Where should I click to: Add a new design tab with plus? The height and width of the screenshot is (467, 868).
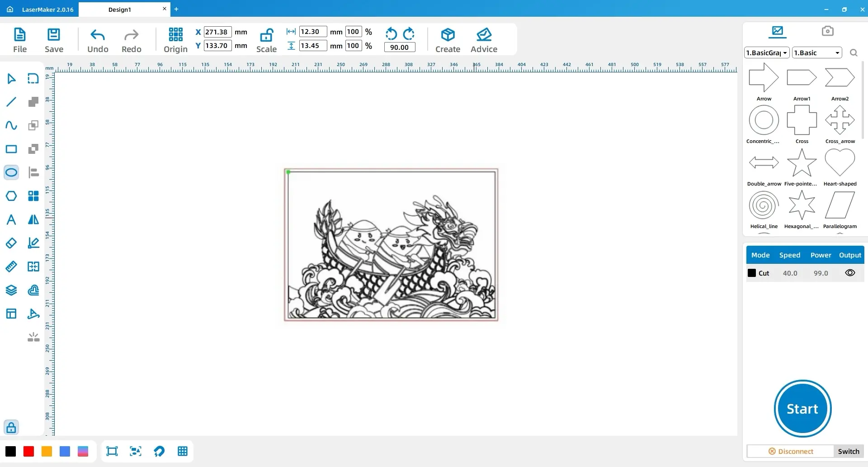176,9
